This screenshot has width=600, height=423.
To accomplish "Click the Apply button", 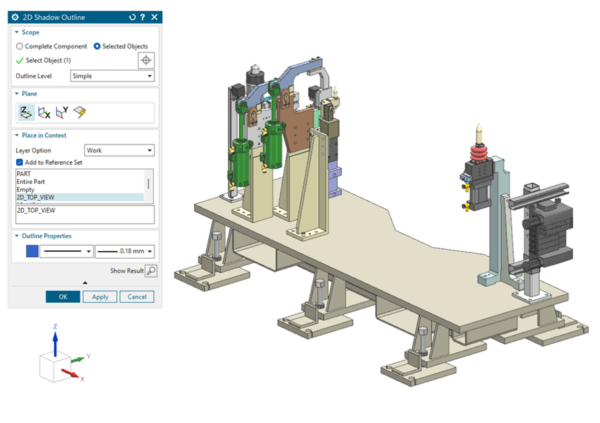I will tap(100, 296).
